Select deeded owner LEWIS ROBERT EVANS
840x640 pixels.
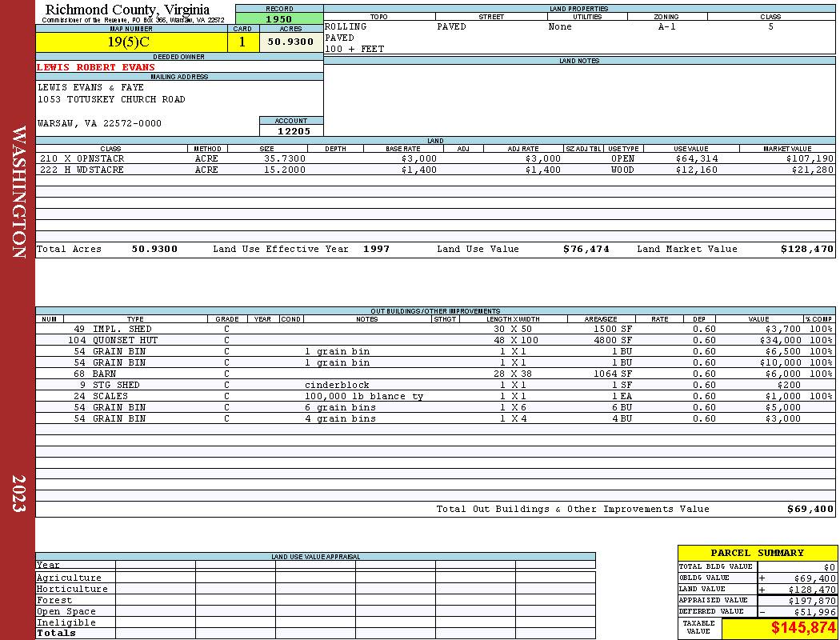click(x=95, y=67)
